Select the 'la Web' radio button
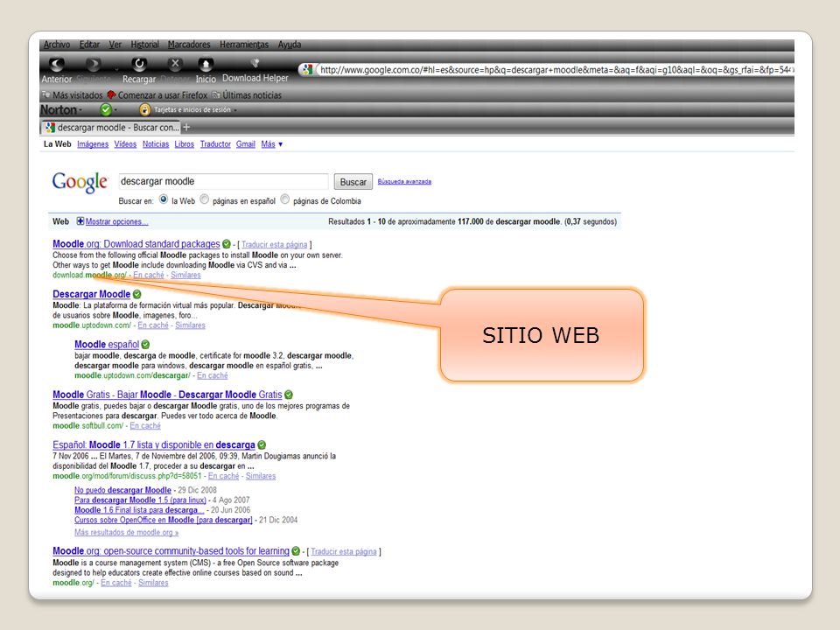 tap(164, 199)
